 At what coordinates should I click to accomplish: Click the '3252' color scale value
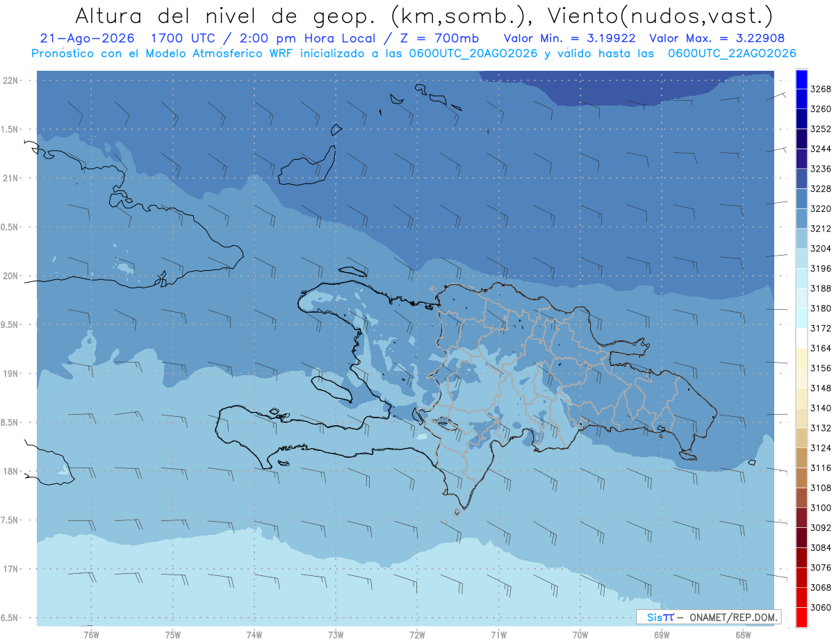pyautogui.click(x=821, y=129)
